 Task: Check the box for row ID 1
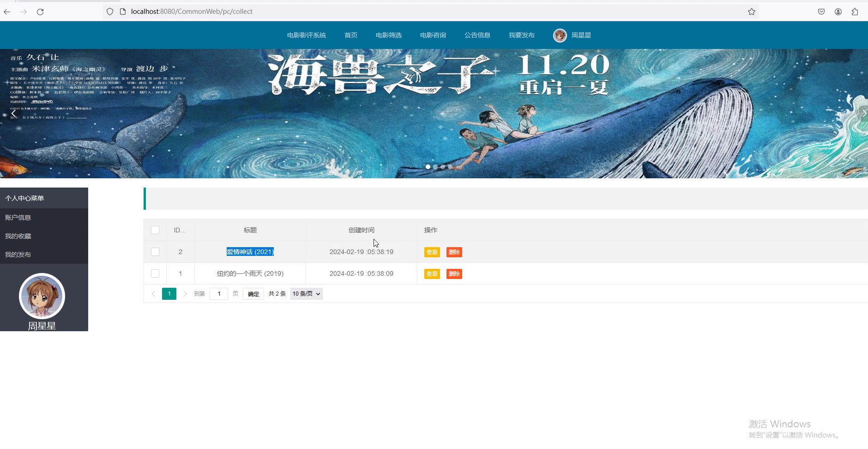coord(155,273)
